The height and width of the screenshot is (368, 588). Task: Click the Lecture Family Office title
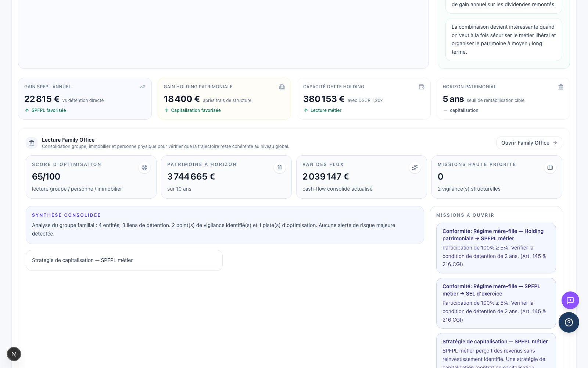click(68, 140)
